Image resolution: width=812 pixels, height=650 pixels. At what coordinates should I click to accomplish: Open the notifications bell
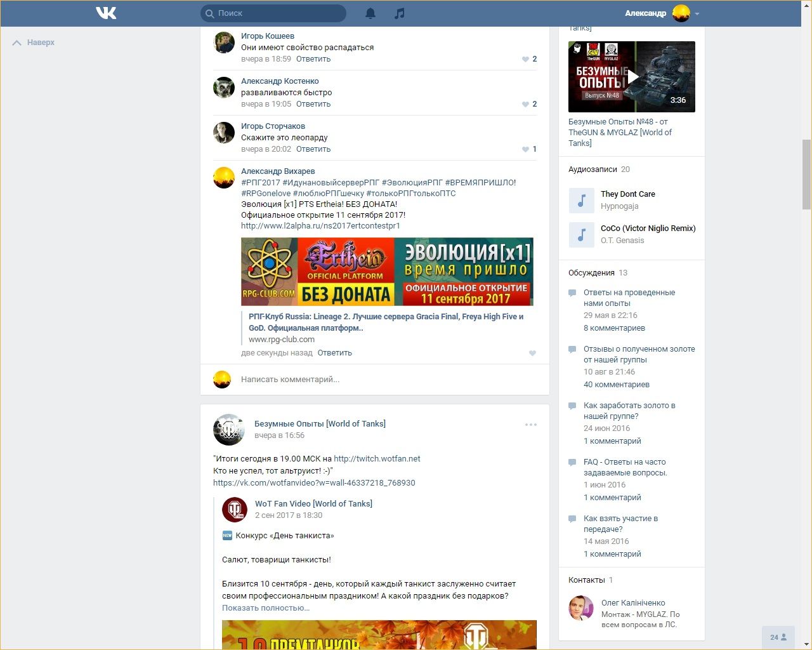tap(370, 13)
